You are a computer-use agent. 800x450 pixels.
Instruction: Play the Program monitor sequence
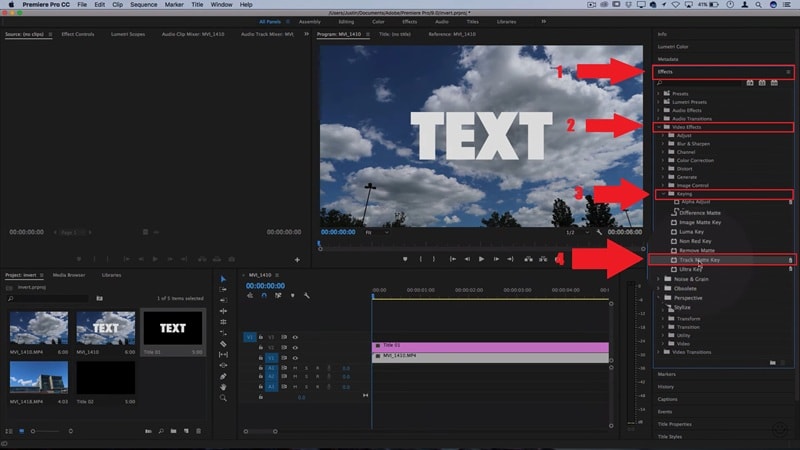tap(481, 259)
